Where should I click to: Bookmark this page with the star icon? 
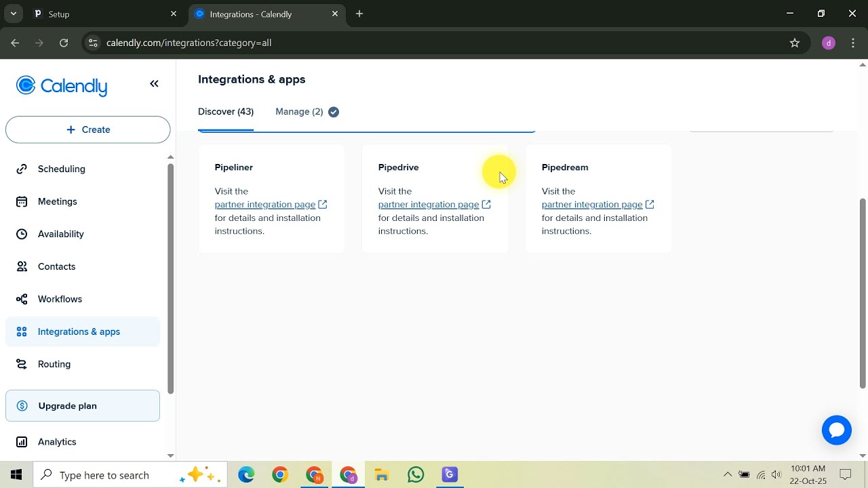pos(795,43)
